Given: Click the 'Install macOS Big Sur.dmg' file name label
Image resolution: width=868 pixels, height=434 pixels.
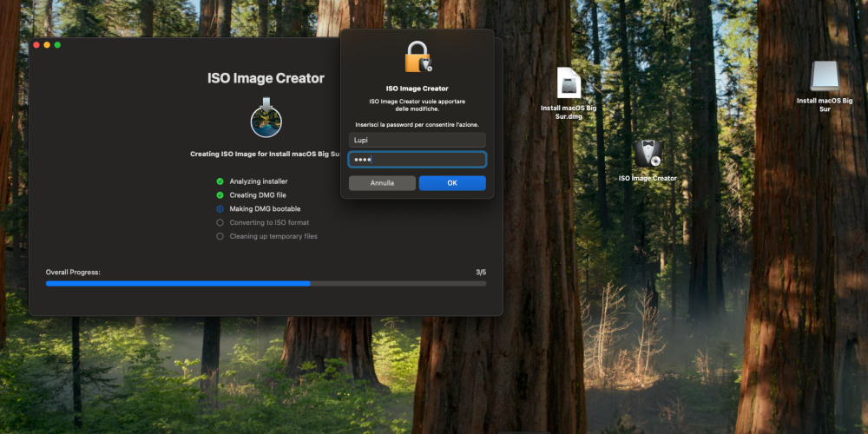Looking at the screenshot, I should [569, 112].
